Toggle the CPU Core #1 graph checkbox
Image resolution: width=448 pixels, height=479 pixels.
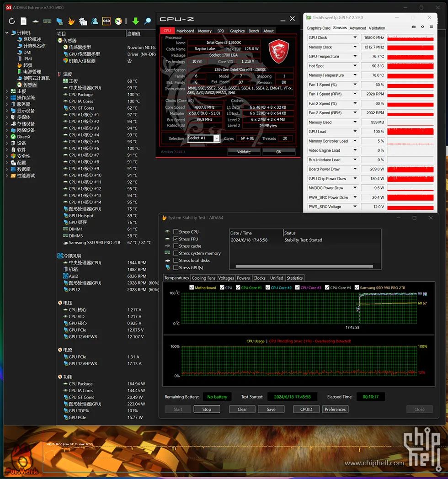[x=238, y=287]
